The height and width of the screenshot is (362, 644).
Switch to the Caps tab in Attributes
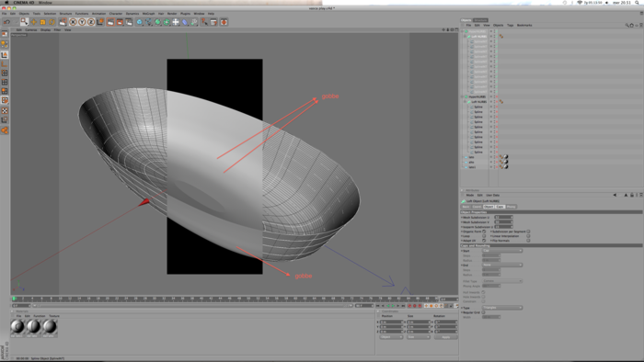(x=500, y=207)
